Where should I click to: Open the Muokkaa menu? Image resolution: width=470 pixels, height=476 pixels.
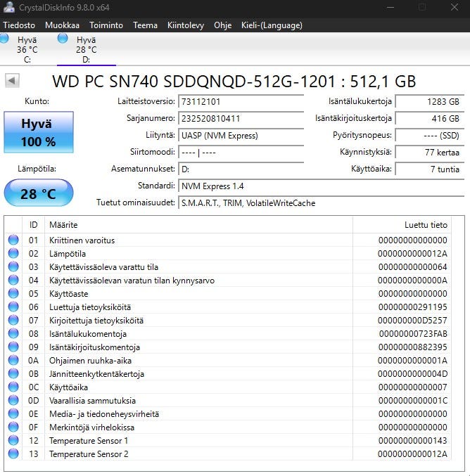click(x=63, y=25)
